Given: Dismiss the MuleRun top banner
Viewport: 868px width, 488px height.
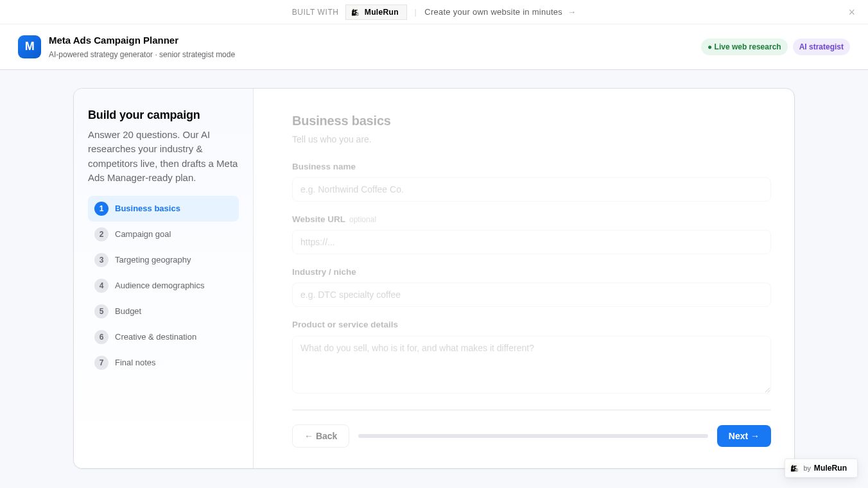Looking at the screenshot, I should [851, 12].
